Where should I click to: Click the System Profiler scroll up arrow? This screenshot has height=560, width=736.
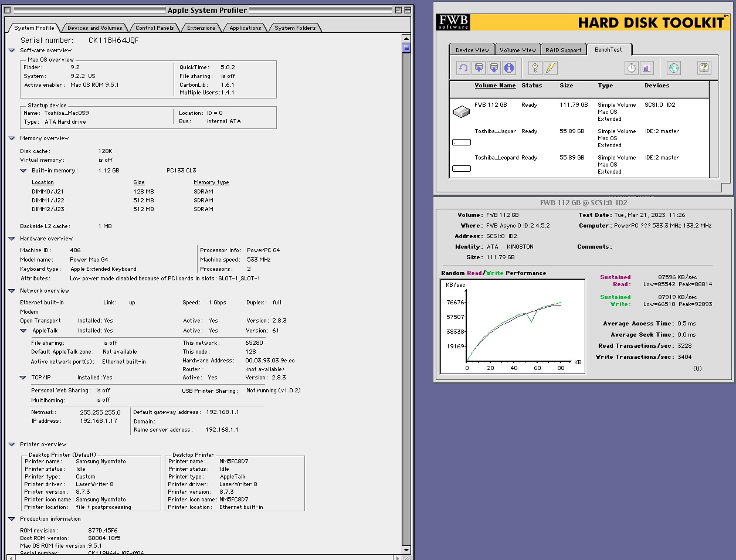406,39
